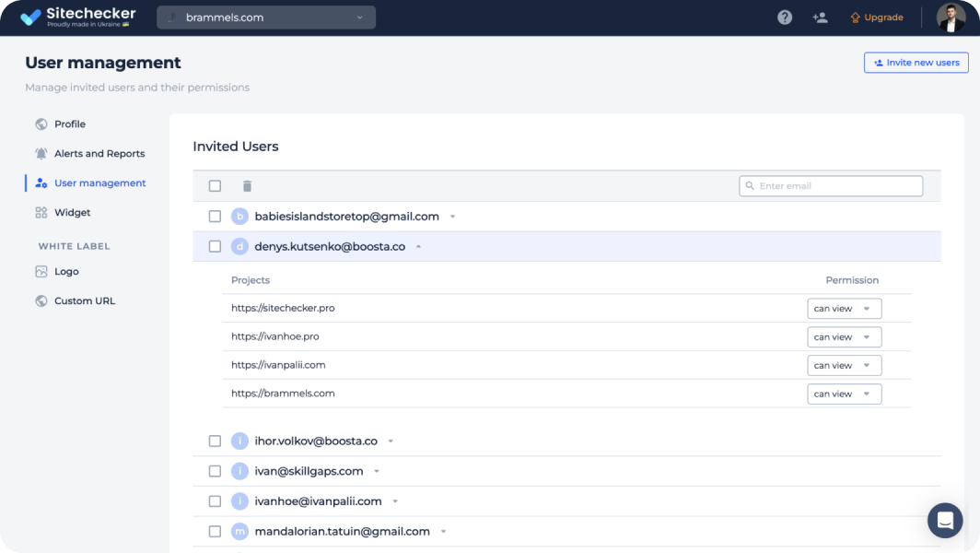Expand mandalorian.tatuin@gmail.com projects arrow
The height and width of the screenshot is (553, 980).
pyautogui.click(x=443, y=531)
